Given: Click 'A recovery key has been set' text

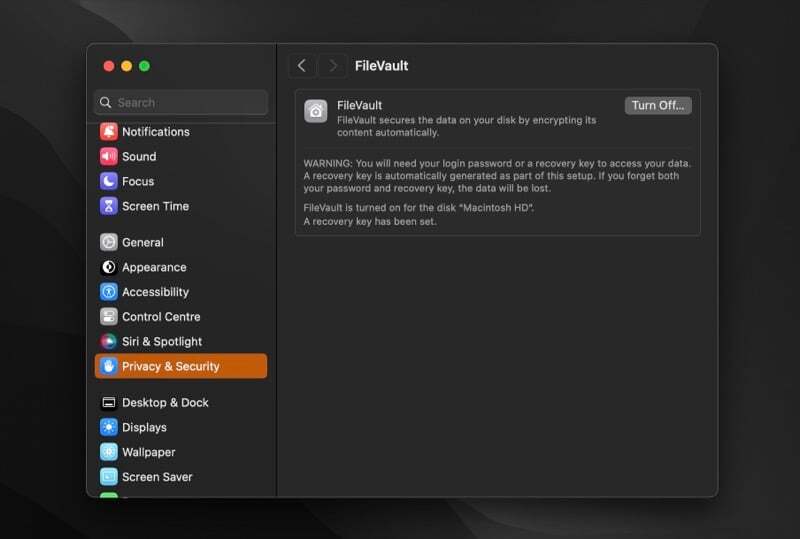Looking at the screenshot, I should [370, 222].
